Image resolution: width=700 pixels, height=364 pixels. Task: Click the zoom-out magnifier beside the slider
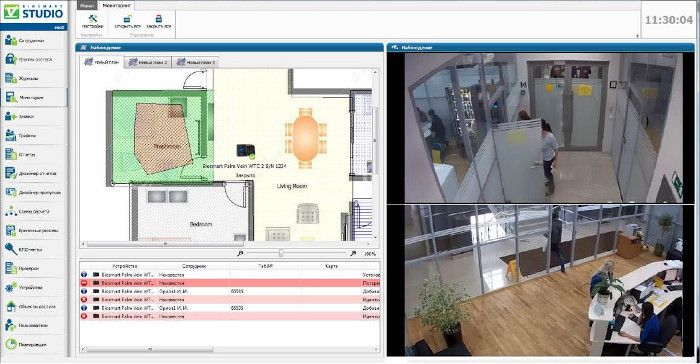240,253
